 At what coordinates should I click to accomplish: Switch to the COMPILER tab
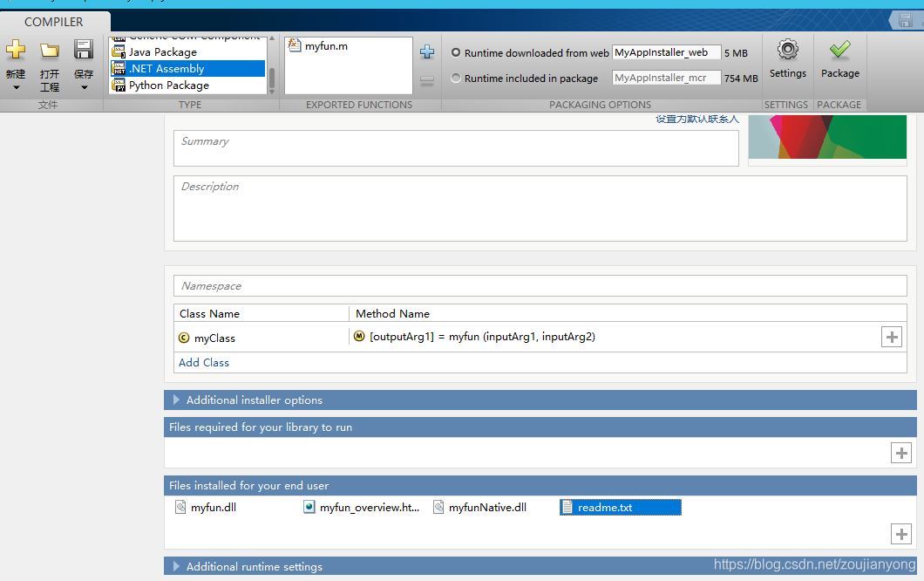(x=54, y=22)
